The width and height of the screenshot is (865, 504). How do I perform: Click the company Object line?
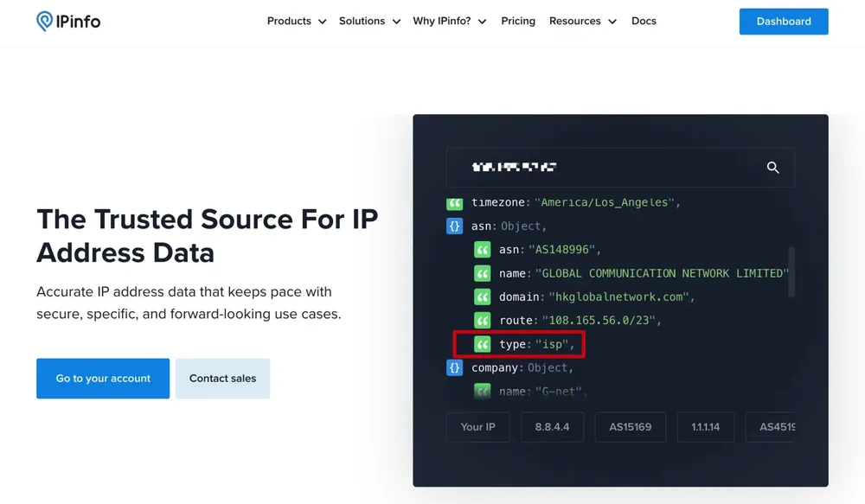click(522, 367)
